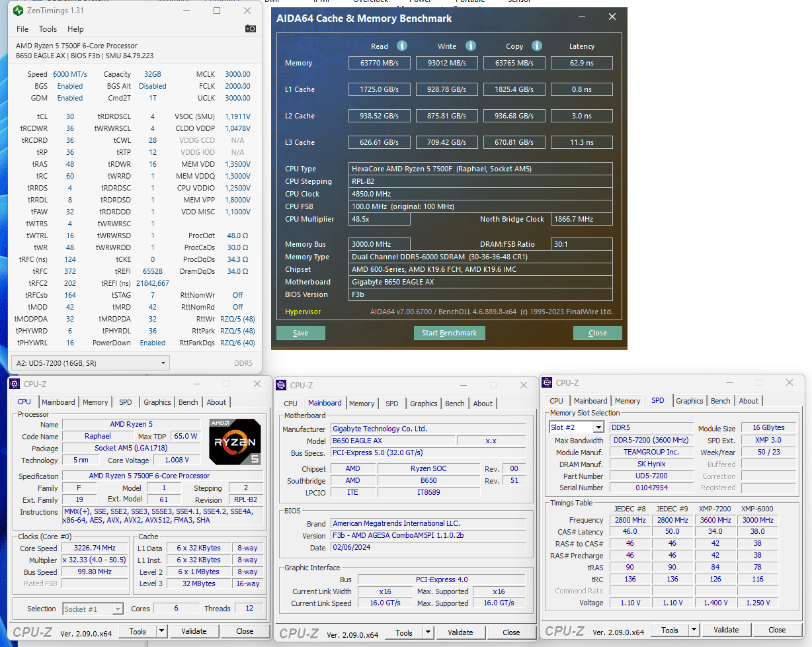Image resolution: width=812 pixels, height=647 pixels.
Task: Open the Slot #2 dropdown in SPD window
Action: point(576,427)
